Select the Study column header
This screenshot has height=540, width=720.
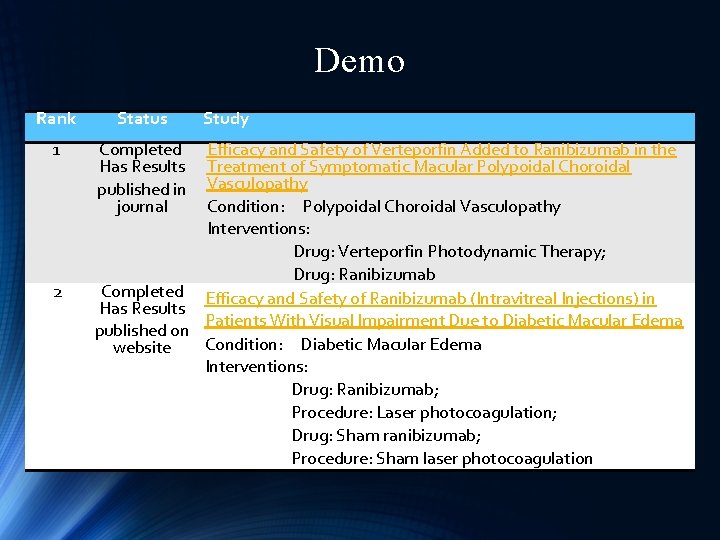coord(226,119)
